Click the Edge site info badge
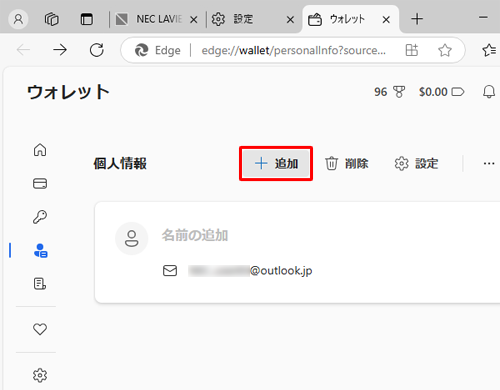Viewport: 500px width, 390px height. point(157,50)
